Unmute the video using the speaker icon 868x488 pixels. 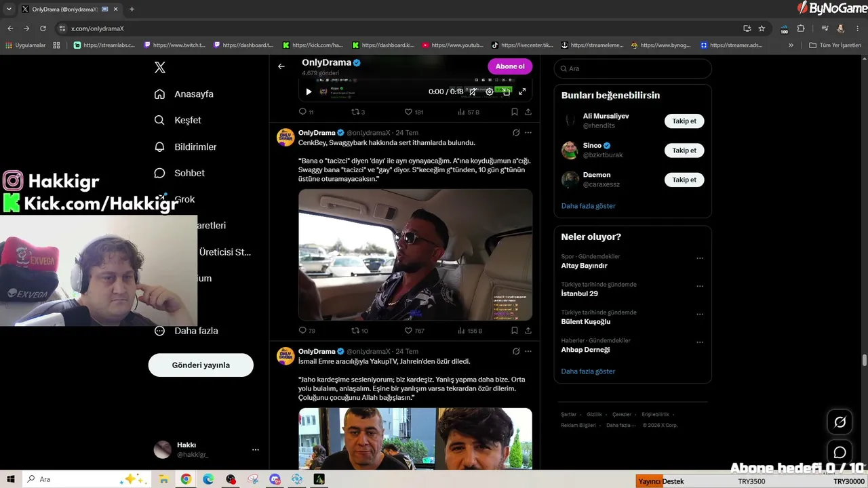pos(473,91)
